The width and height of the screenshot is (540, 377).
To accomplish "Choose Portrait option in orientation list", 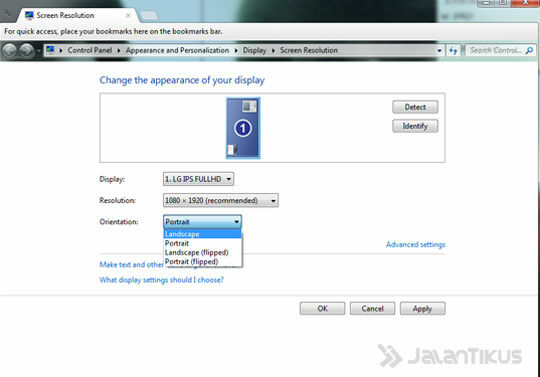I will (202, 243).
